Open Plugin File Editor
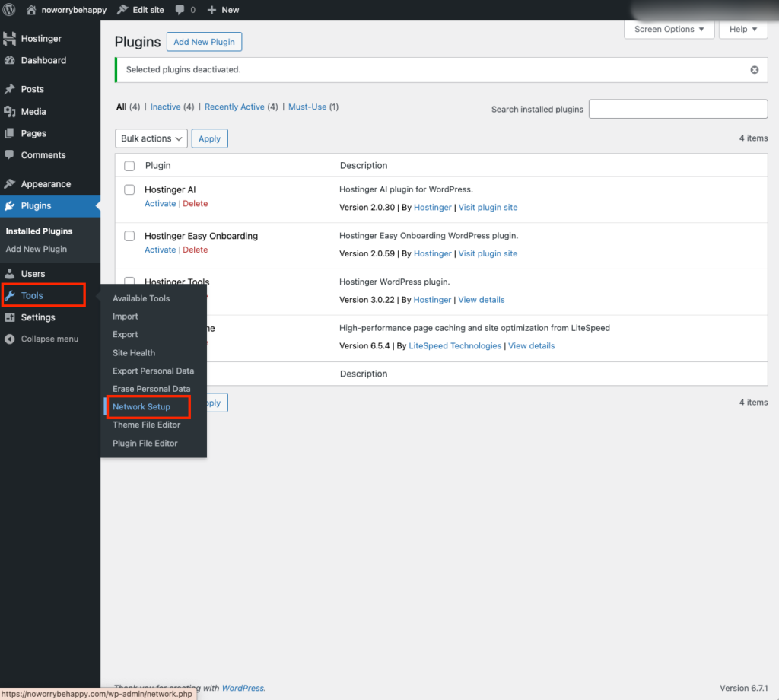 pyautogui.click(x=145, y=443)
